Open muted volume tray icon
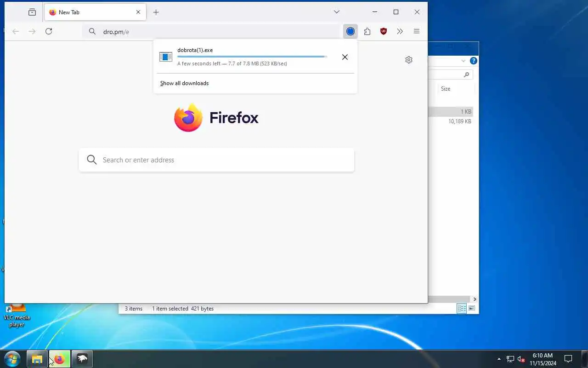588x368 pixels. click(x=521, y=359)
